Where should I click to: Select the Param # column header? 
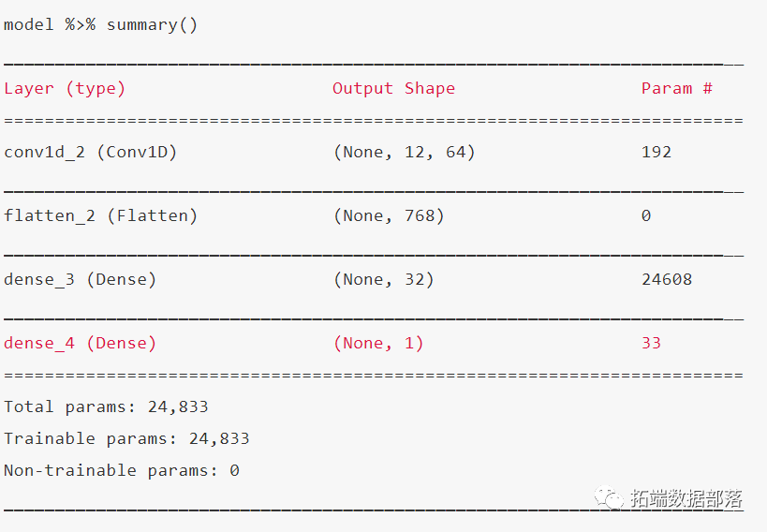[x=677, y=88]
